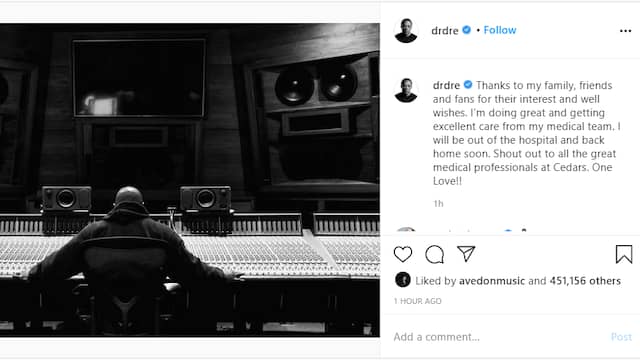This screenshot has height=360, width=640.
Task: Open the three-dot more options menu
Action: click(x=625, y=31)
